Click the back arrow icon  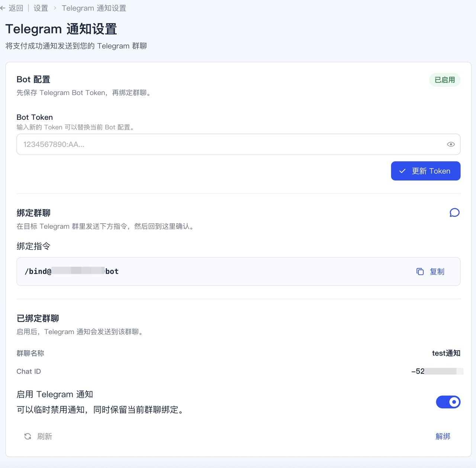(3, 8)
